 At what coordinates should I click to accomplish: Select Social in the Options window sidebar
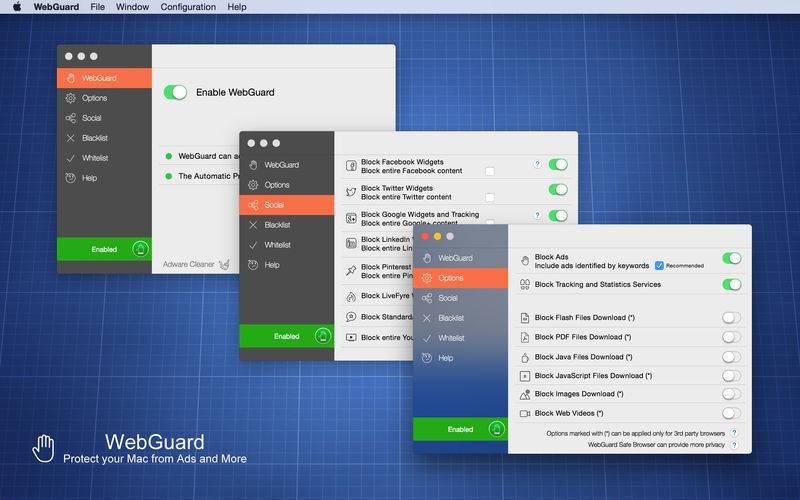(x=461, y=298)
